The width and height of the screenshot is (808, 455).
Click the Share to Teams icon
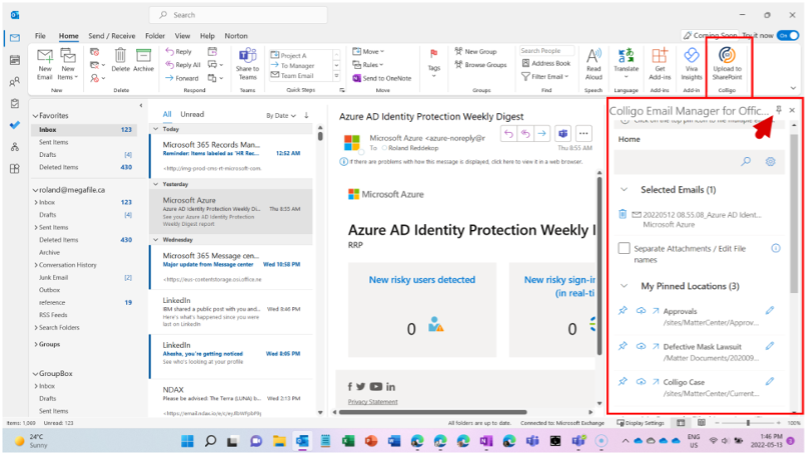pos(247,63)
